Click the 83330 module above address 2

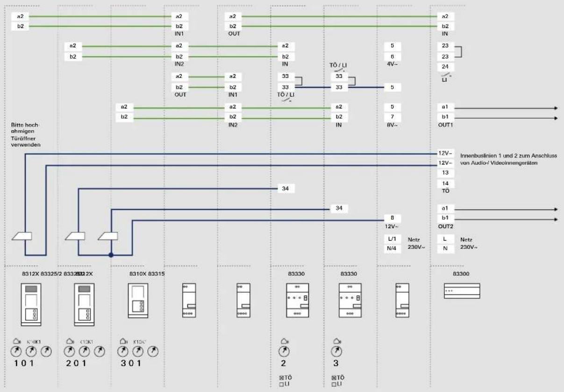[x=298, y=300]
